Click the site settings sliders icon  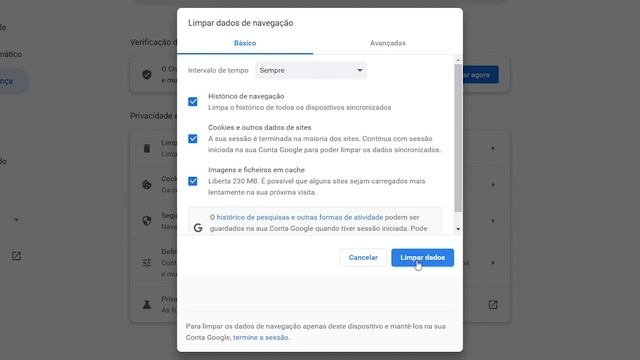147,262
